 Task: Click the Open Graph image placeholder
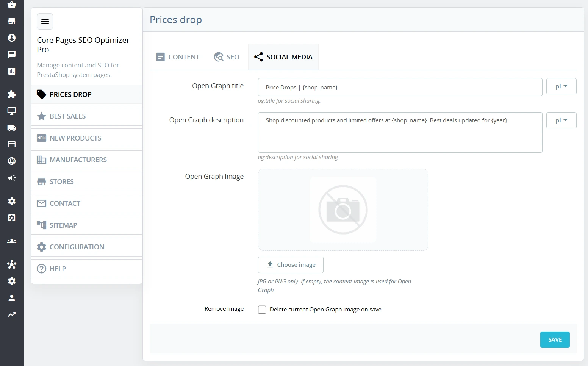(x=343, y=210)
